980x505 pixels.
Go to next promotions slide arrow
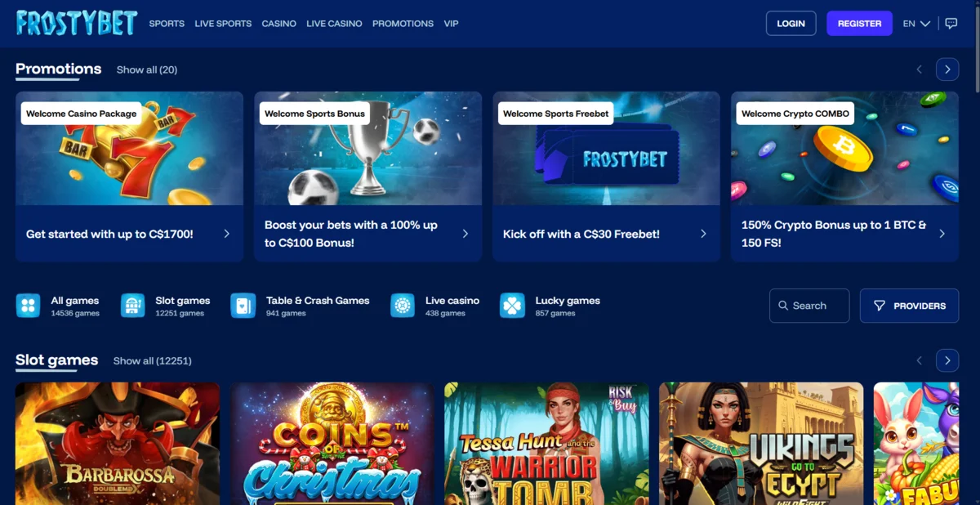coord(947,69)
